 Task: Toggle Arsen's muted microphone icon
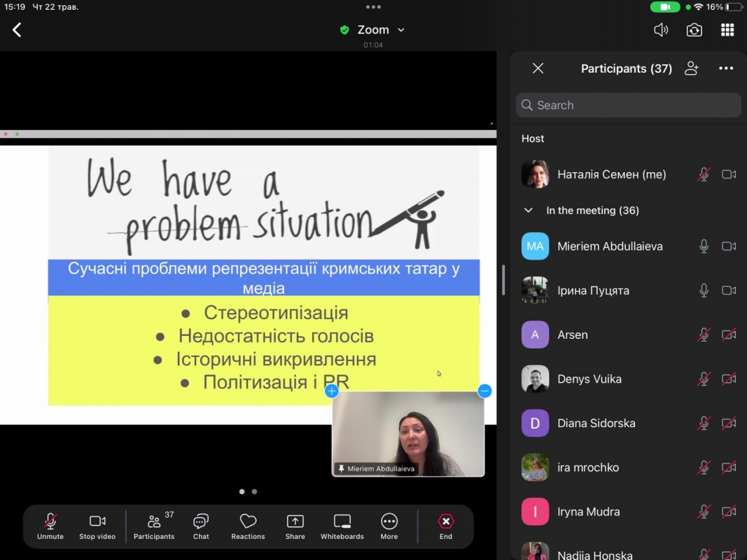[x=704, y=335]
